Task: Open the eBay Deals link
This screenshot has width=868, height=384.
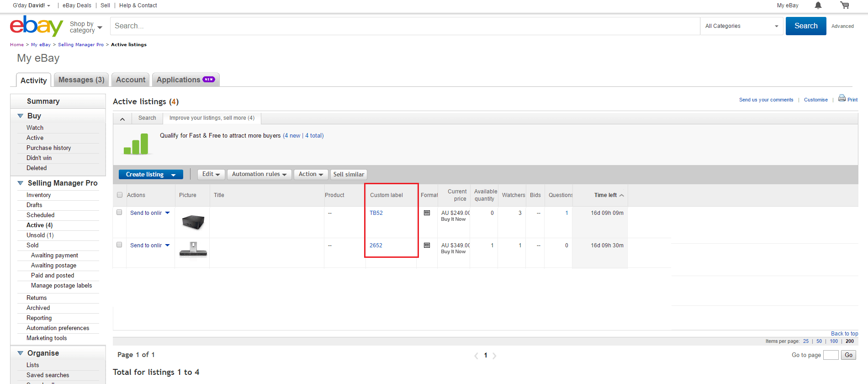Action: click(x=77, y=5)
